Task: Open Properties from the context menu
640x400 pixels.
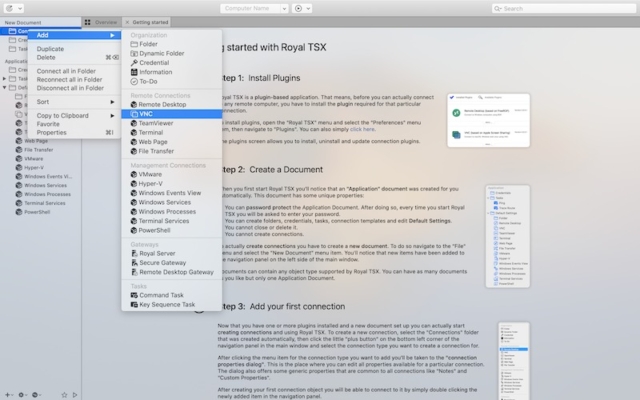Action: 74,133
